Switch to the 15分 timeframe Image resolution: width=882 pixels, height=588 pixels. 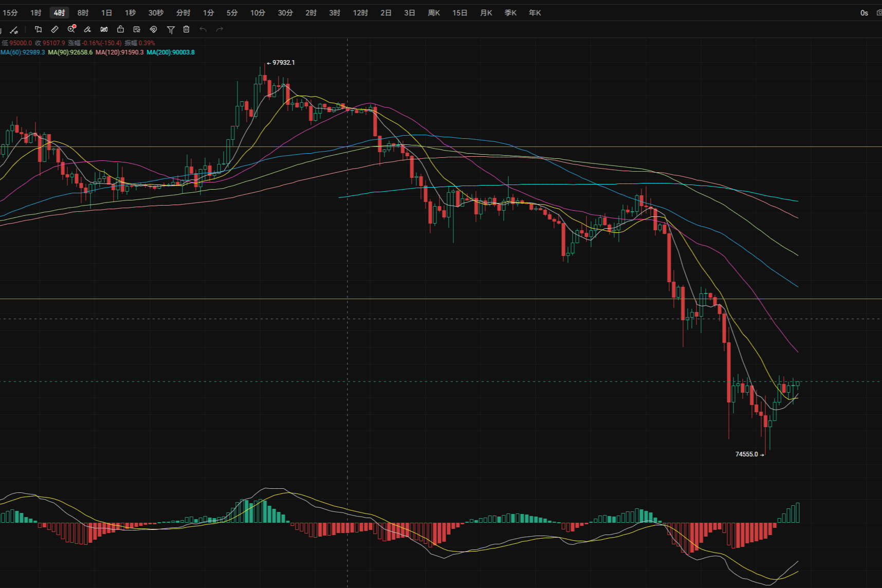pos(11,12)
